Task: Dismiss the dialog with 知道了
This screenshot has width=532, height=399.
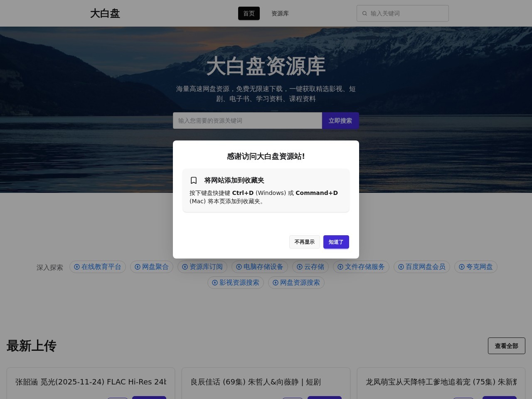Action: click(x=336, y=242)
